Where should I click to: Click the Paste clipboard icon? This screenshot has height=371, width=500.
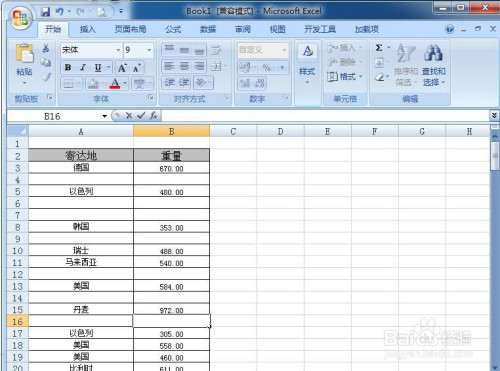[24, 53]
